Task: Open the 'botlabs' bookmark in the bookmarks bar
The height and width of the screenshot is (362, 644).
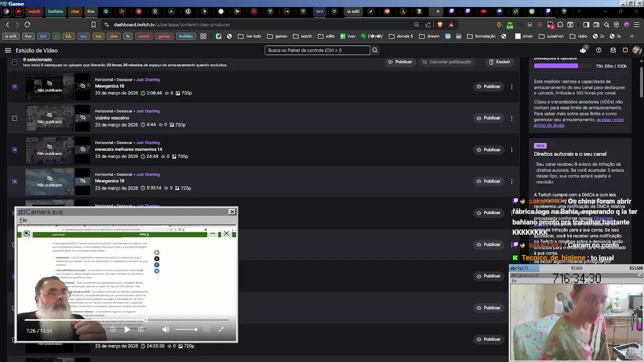Action: pyautogui.click(x=186, y=36)
